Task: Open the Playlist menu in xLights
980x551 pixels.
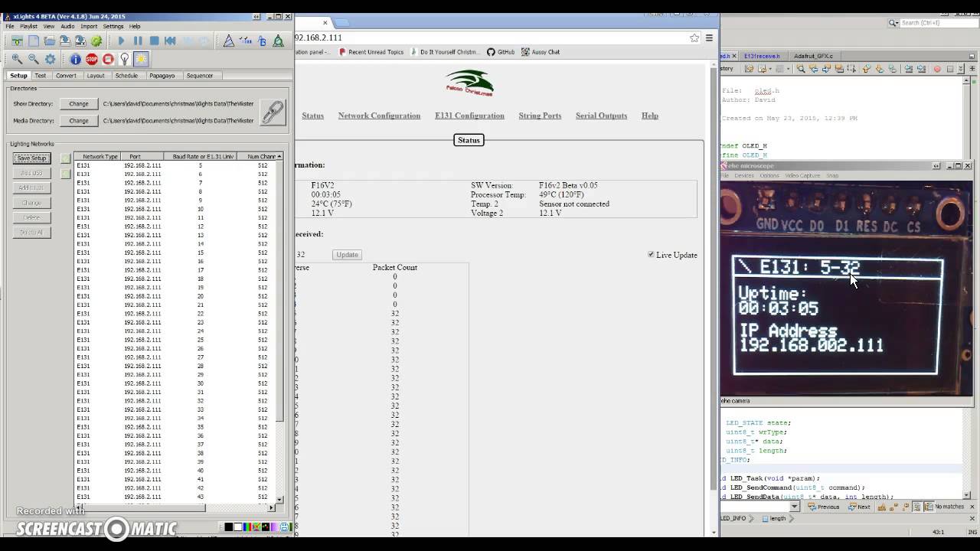Action: click(x=28, y=26)
